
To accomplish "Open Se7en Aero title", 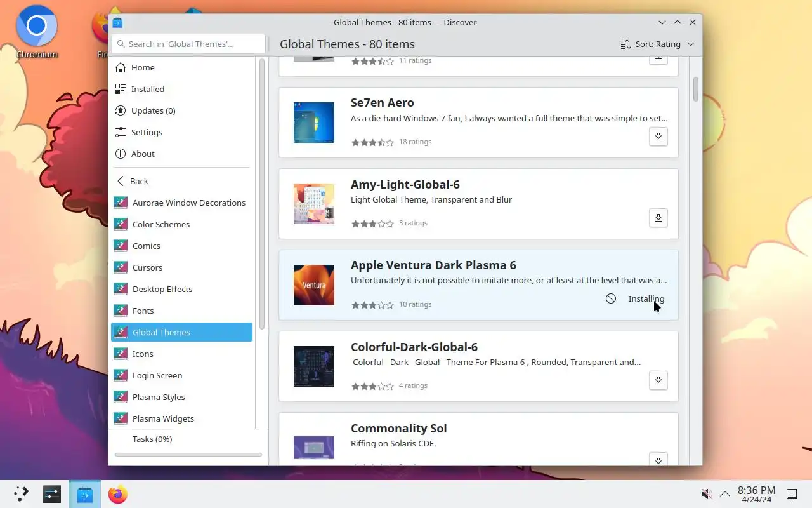I will [383, 103].
